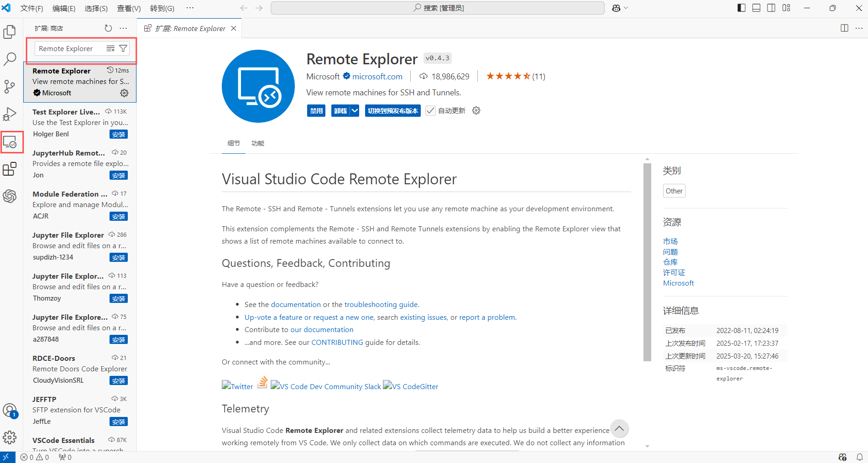The width and height of the screenshot is (868, 463).
Task: Open the overflow menu ellipsis in menu bar
Action: pyautogui.click(x=190, y=8)
